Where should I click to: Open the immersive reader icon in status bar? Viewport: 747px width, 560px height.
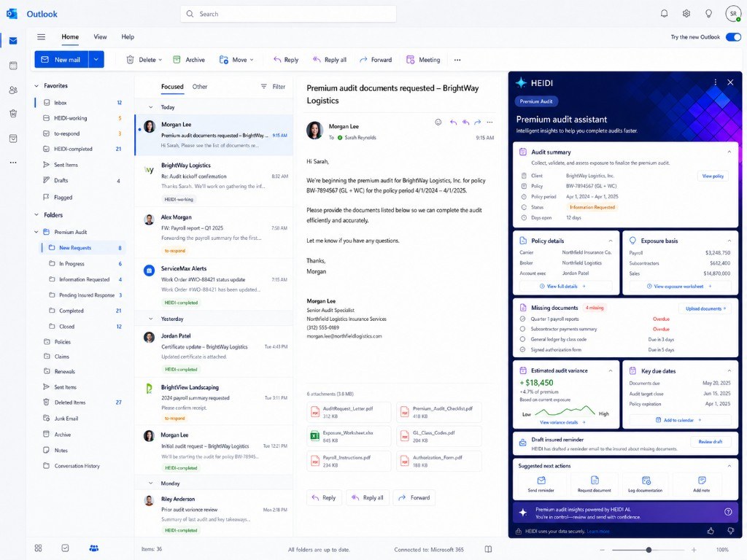coord(488,549)
